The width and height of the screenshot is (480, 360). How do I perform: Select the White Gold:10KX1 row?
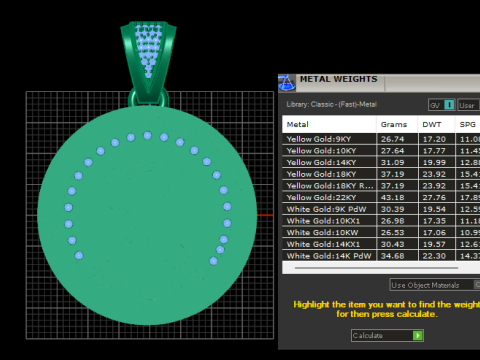point(381,221)
